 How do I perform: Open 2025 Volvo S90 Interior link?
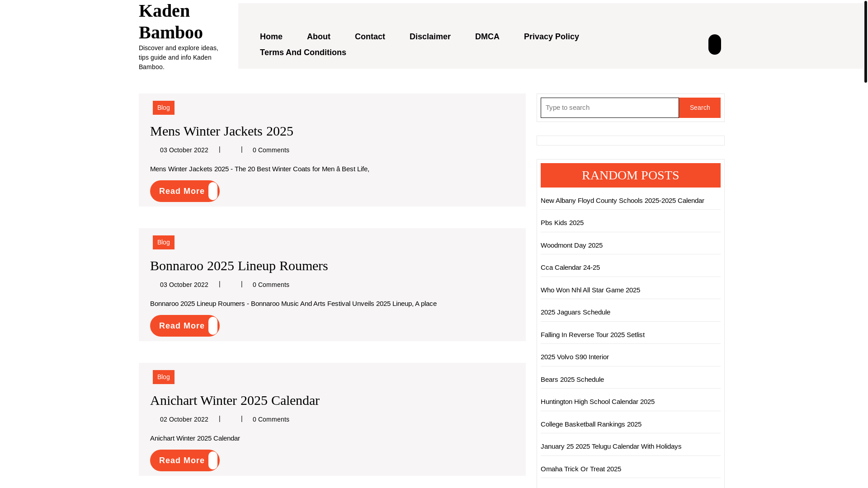tap(575, 357)
